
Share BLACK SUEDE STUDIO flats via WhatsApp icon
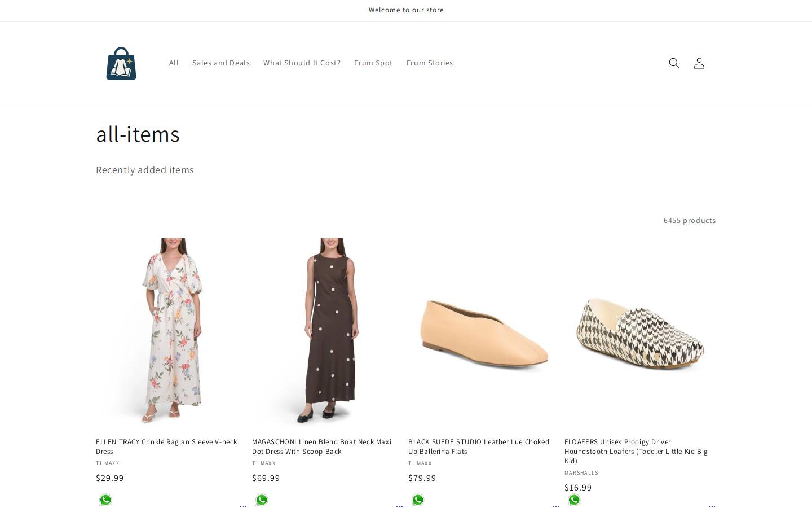(418, 500)
